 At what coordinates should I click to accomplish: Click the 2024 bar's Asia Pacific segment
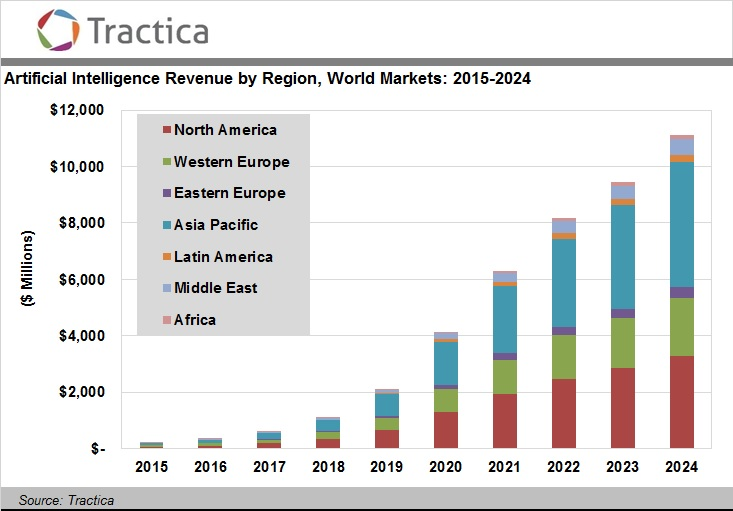682,224
